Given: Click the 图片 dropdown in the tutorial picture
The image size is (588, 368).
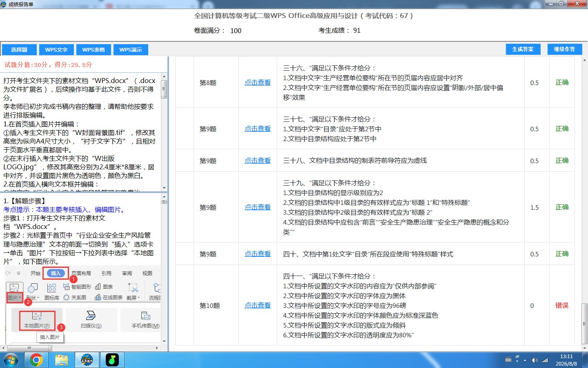Looking at the screenshot, I should (14, 298).
